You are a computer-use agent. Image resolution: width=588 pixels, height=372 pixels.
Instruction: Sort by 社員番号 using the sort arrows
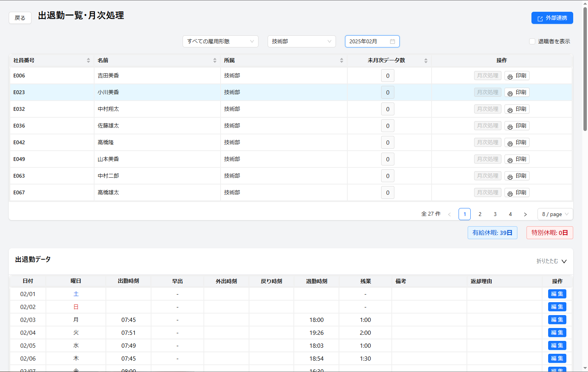(88, 60)
